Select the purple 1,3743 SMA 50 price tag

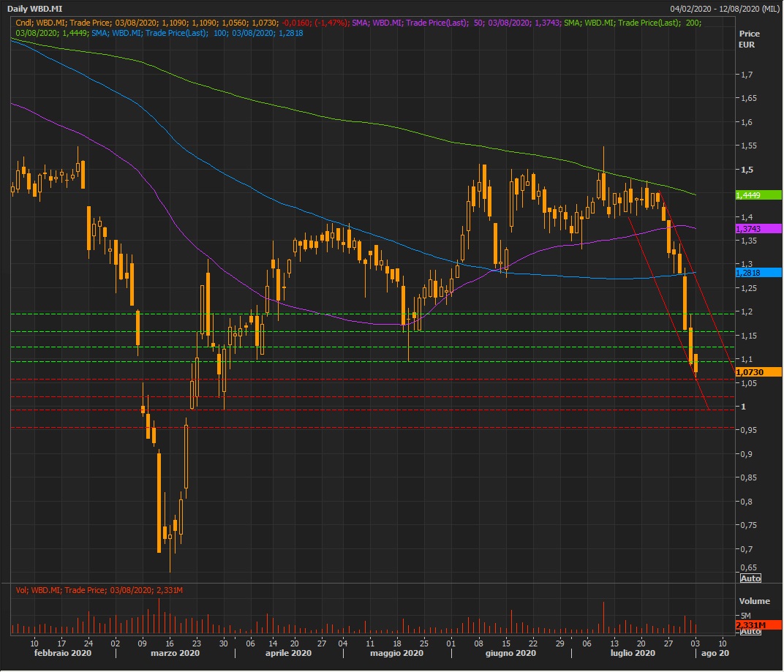[x=749, y=229]
